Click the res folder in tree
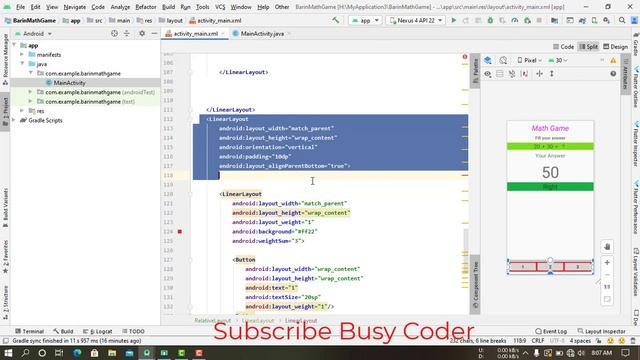Screen dimensions: 640x360 pyautogui.click(x=40, y=111)
